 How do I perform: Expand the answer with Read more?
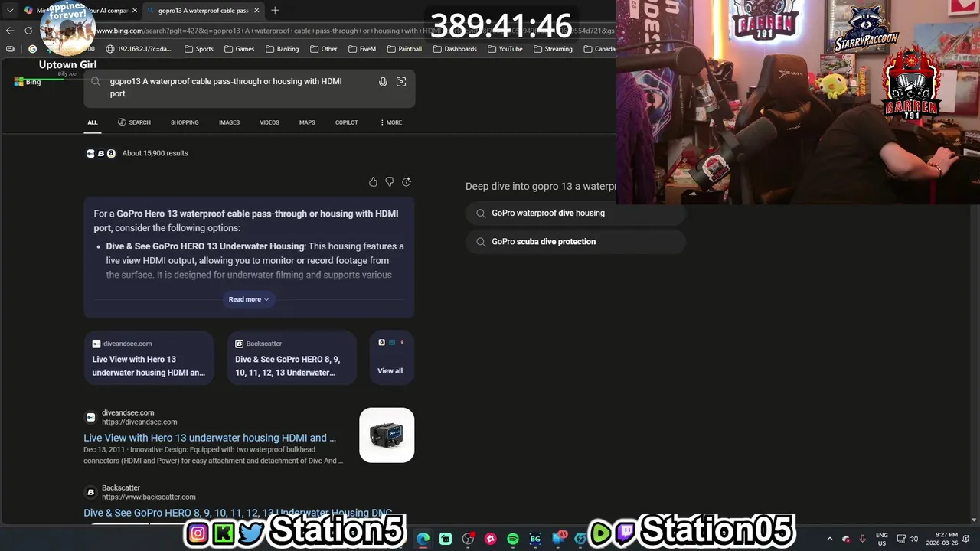[249, 299]
